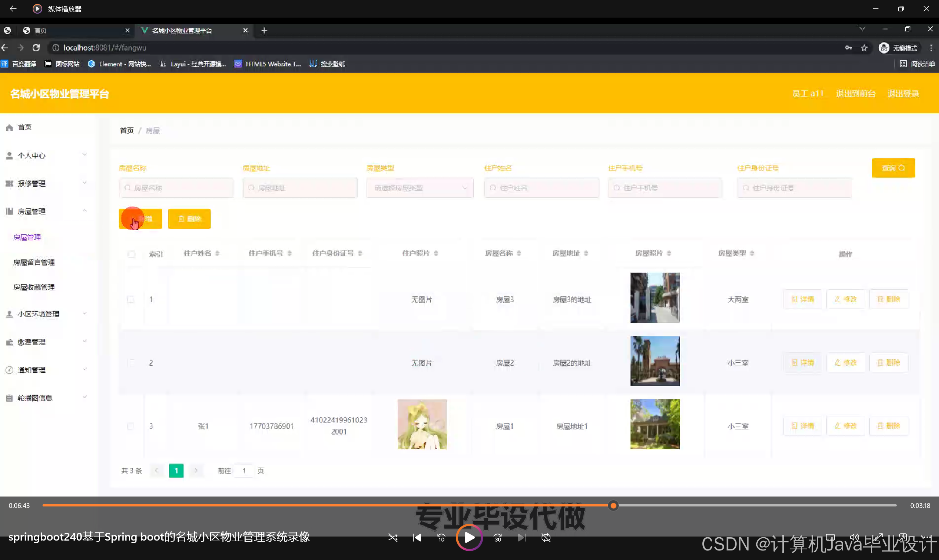Tick checkbox for row 1 房屋3

[x=131, y=299]
